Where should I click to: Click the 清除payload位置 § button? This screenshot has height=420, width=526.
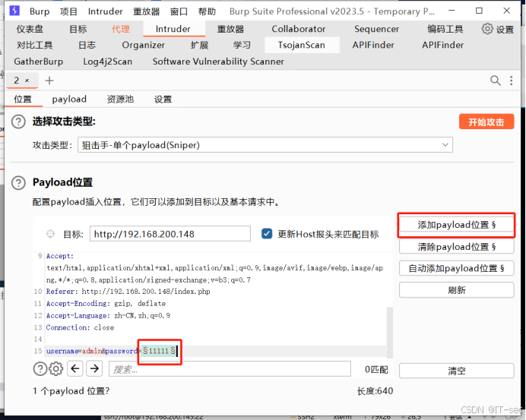[x=456, y=247]
